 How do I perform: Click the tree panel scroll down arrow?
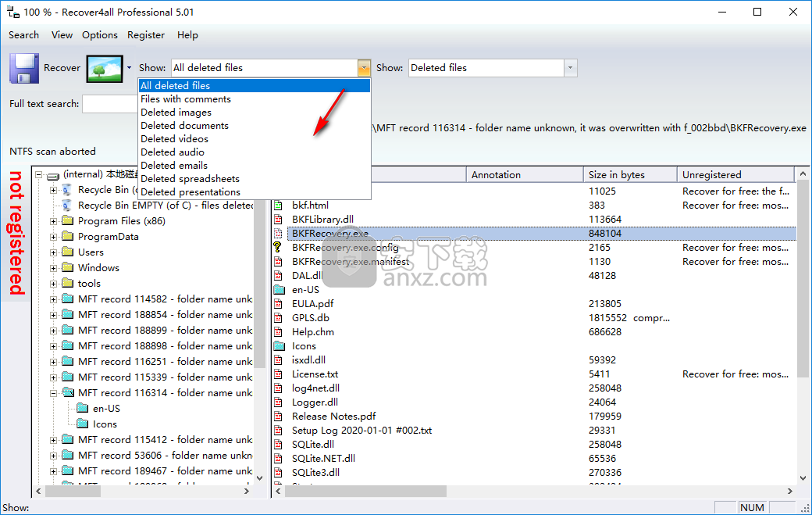tap(260, 477)
